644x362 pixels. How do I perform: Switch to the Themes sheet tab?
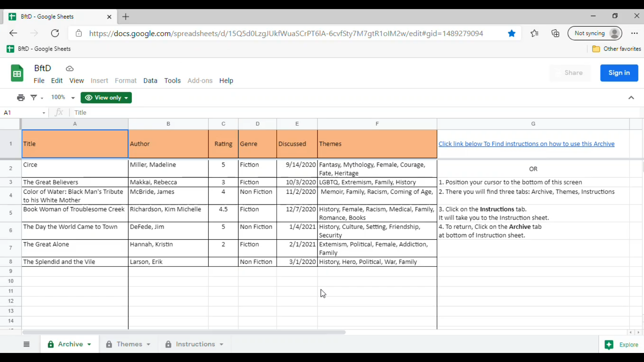tap(129, 344)
